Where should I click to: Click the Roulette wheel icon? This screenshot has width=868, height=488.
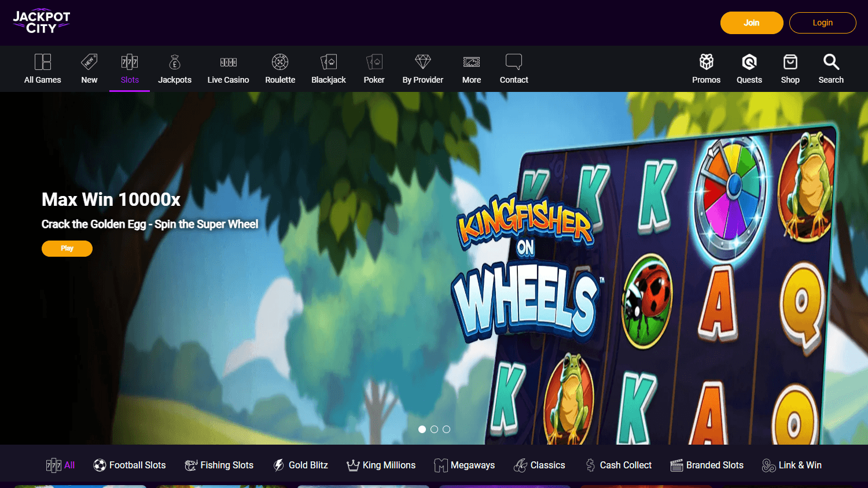click(x=280, y=62)
